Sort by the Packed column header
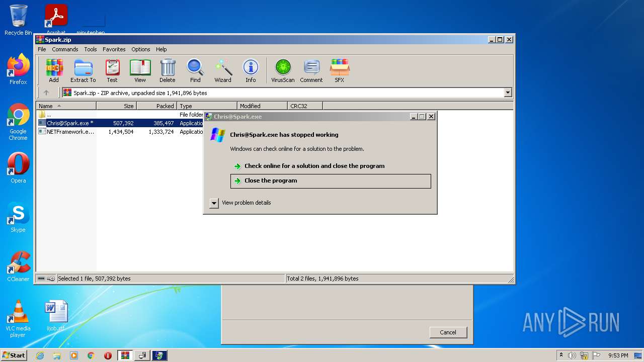644x362 pixels. pyautogui.click(x=156, y=106)
